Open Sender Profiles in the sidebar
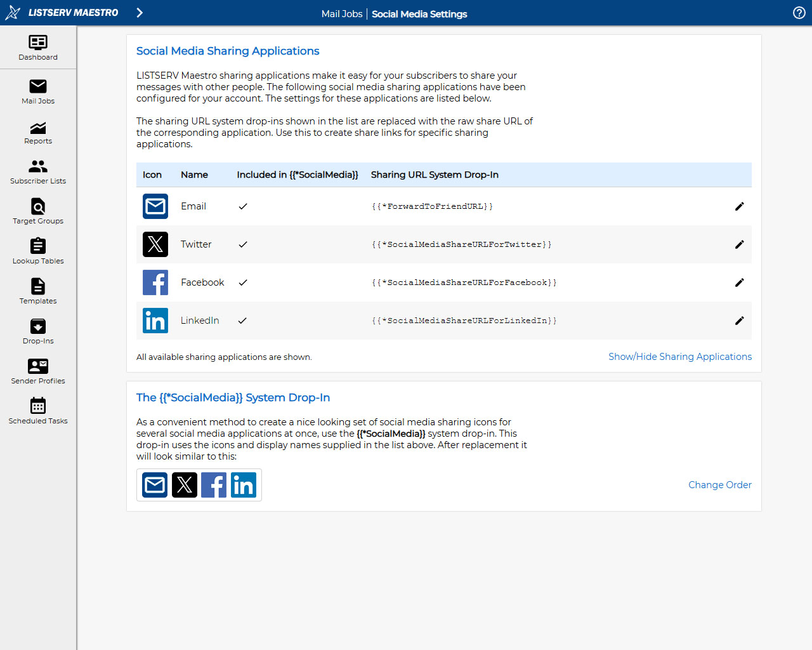The image size is (812, 650). point(38,372)
